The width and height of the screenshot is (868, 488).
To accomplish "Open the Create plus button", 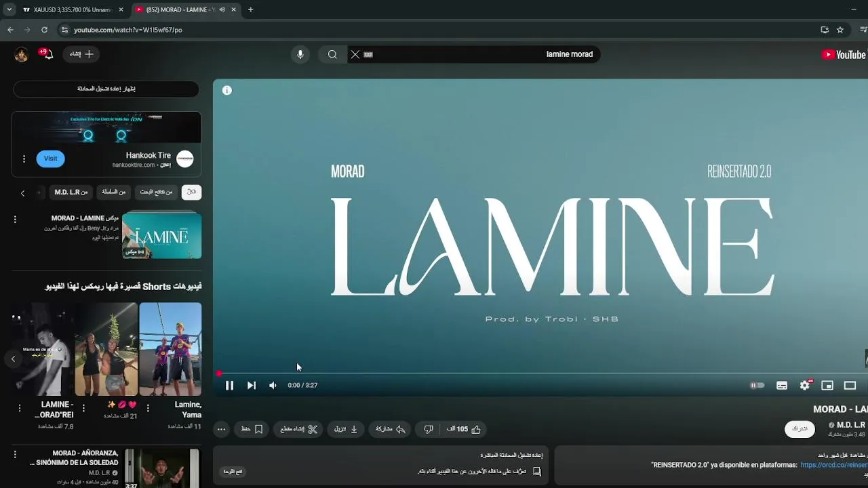I will tap(81, 54).
